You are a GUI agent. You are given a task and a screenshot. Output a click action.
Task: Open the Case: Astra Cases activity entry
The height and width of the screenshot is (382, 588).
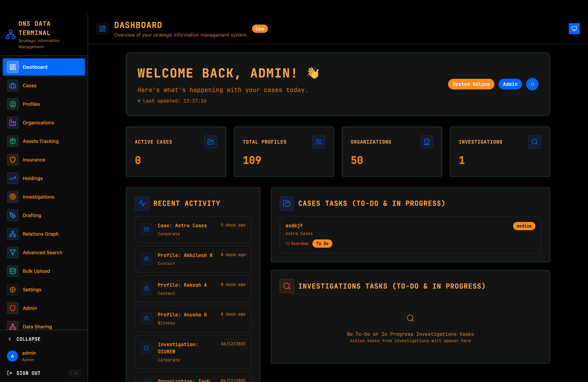193,229
